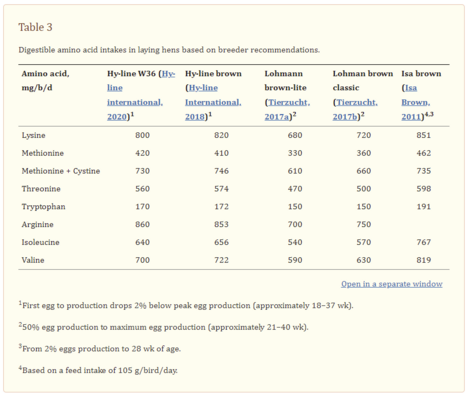Select the Lysine row label

tap(33, 135)
